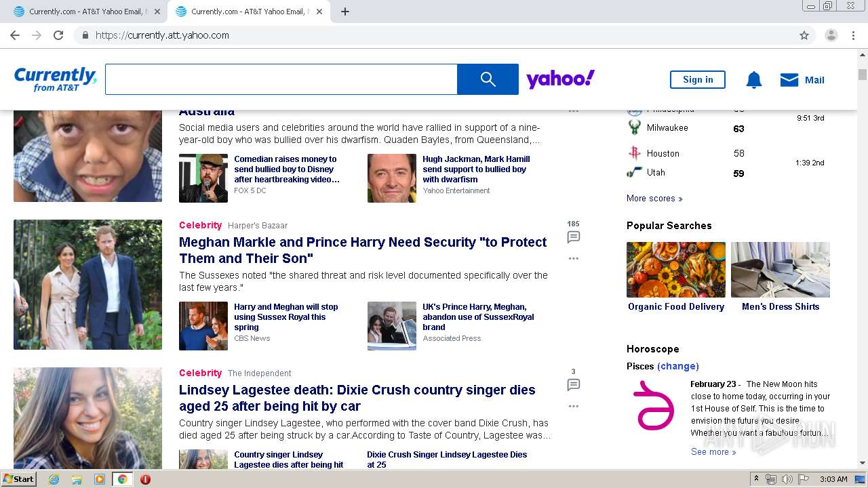Open Hugh Jackman, Mark Hamill story
The width and height of the screenshot is (868, 488).
point(476,169)
